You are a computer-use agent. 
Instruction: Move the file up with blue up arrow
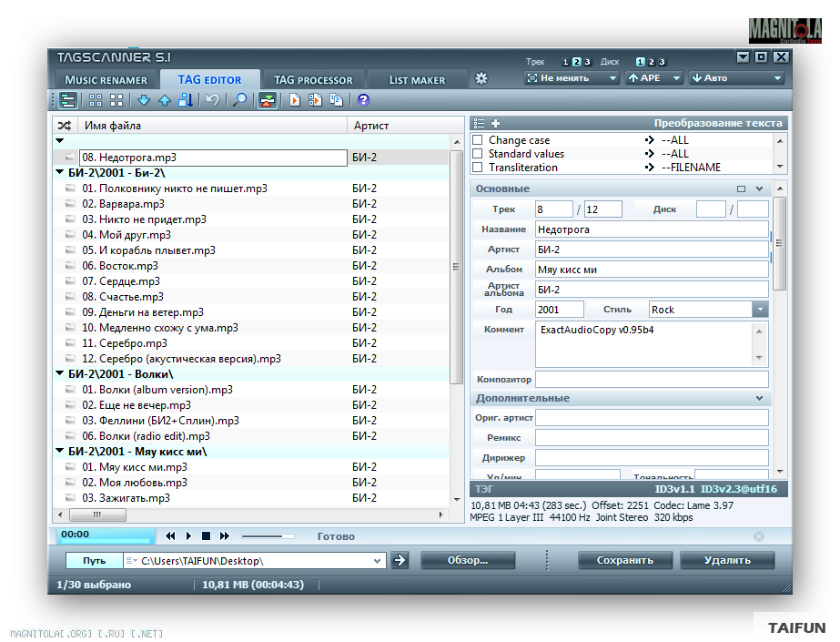165,100
